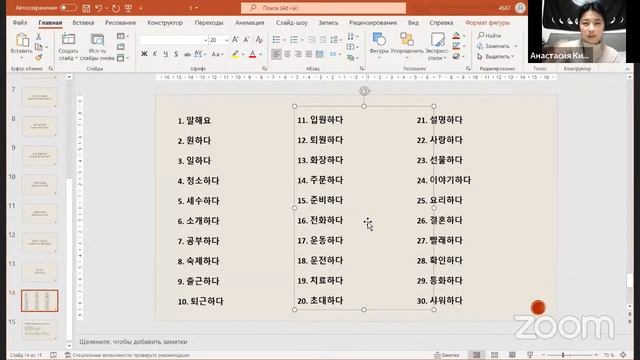The image size is (640, 360).
Task: Open the Рецензирование tab
Action: [x=373, y=23]
